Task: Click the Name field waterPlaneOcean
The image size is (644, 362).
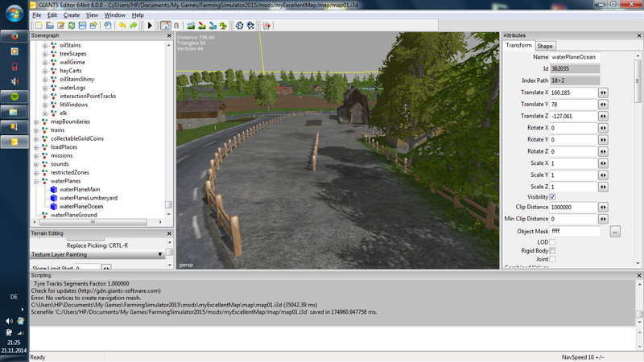Action: 575,57
